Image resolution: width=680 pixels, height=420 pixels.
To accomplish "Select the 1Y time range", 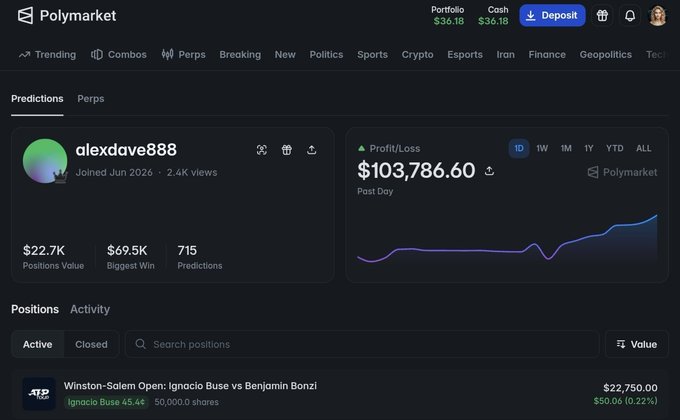I will tap(588, 148).
